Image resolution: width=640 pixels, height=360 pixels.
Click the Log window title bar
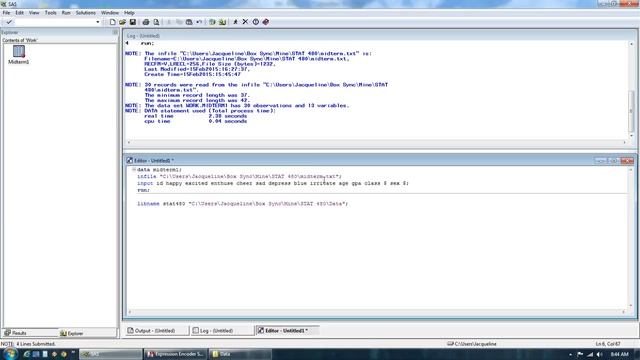click(x=380, y=36)
